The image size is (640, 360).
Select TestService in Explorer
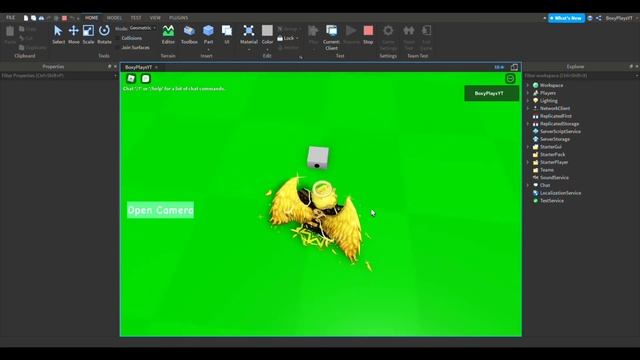tap(551, 201)
